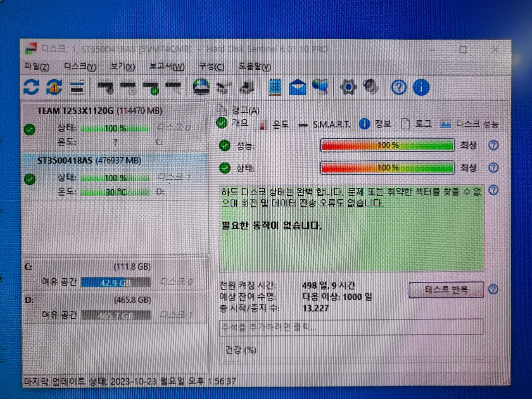The image size is (532, 399).
Task: Click the 마지막 업데이트 상태 status bar text
Action: point(130,381)
